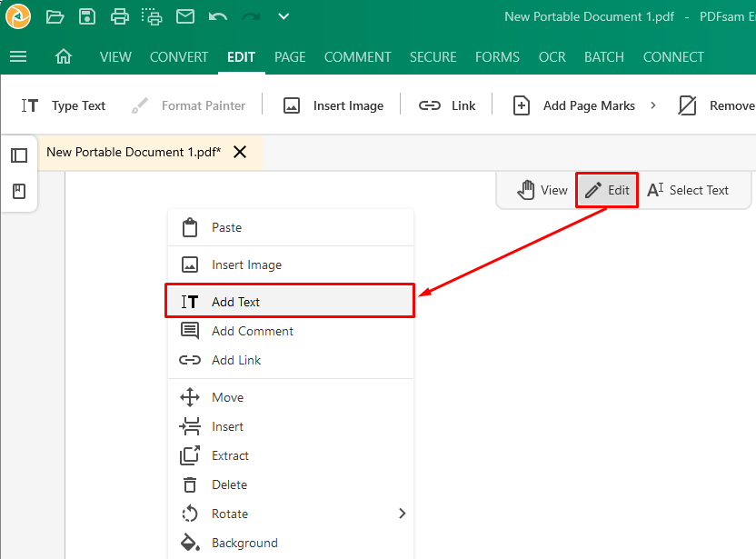Expand the Add Page Marks chevron
Screen dimensions: 756x559
coord(653,105)
